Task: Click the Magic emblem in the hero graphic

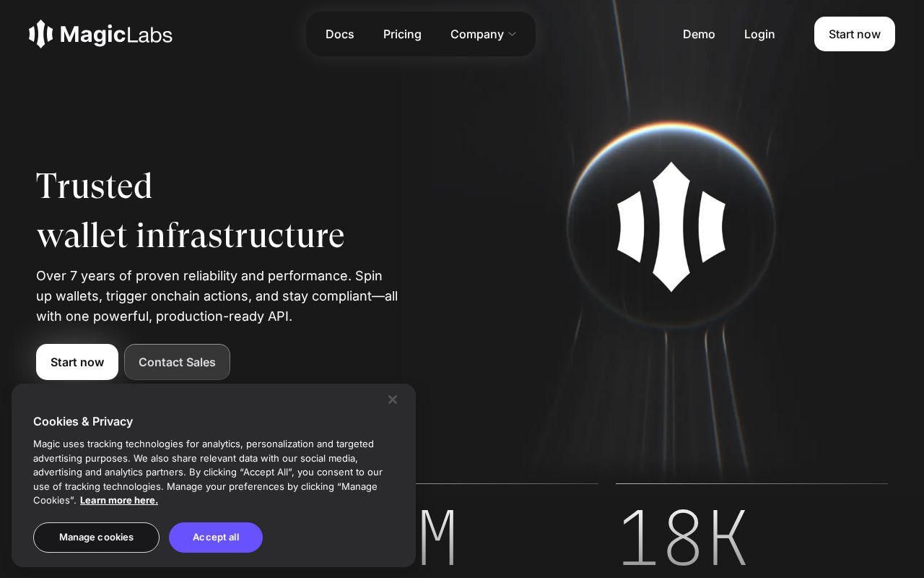Action: click(x=671, y=228)
